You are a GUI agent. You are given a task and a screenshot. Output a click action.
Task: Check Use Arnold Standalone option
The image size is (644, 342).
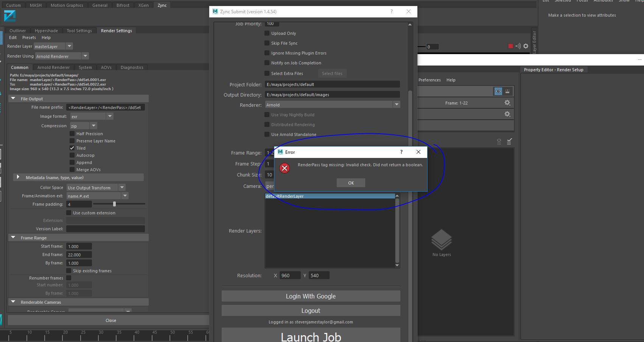pos(267,134)
